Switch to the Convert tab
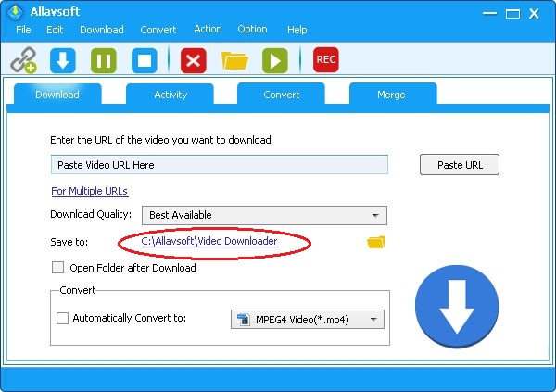The height and width of the screenshot is (392, 556). (281, 95)
